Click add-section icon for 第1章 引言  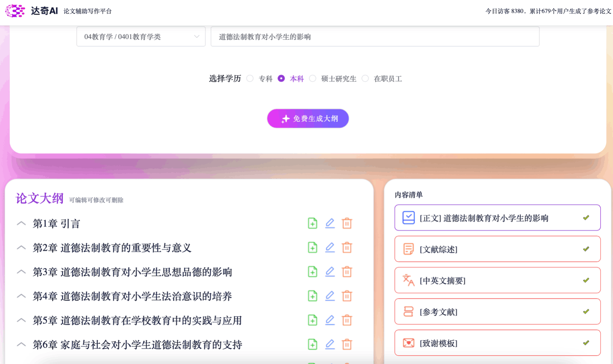(x=312, y=223)
